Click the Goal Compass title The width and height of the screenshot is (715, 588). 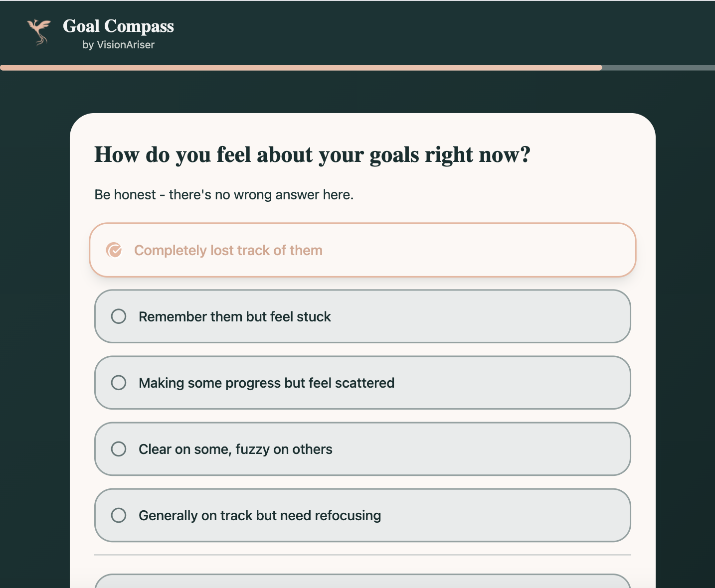tap(118, 26)
